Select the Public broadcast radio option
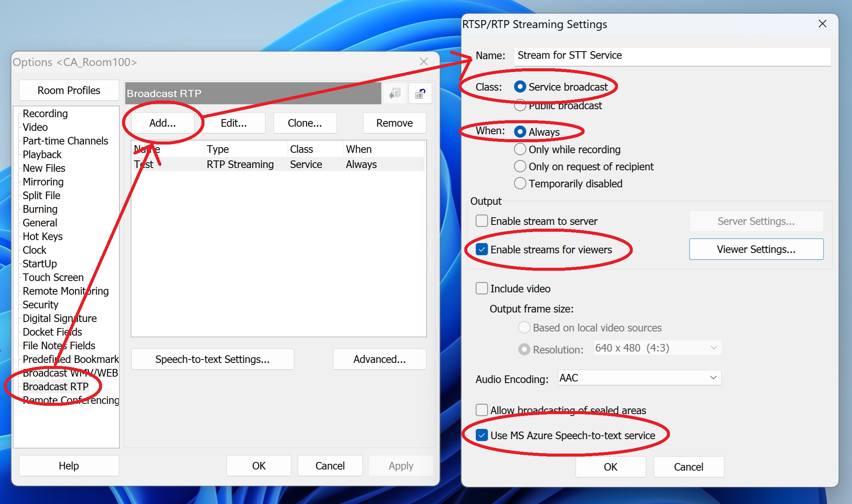 point(520,106)
